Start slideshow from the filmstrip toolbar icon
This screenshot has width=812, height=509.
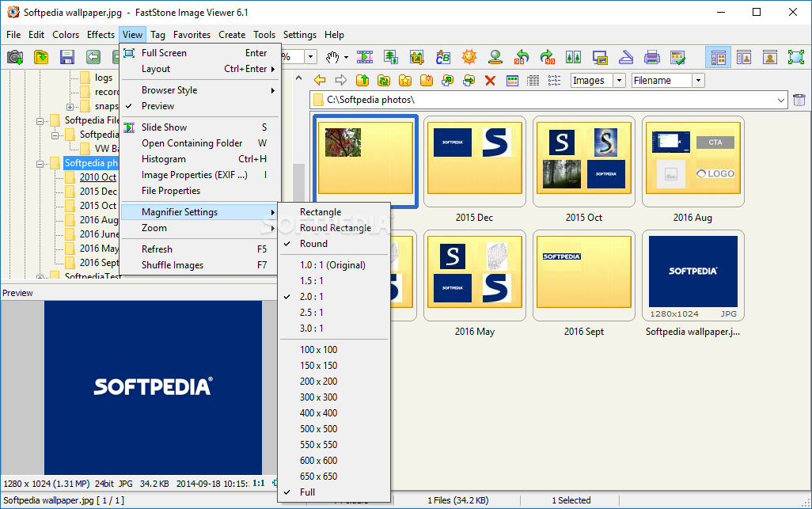tap(365, 57)
